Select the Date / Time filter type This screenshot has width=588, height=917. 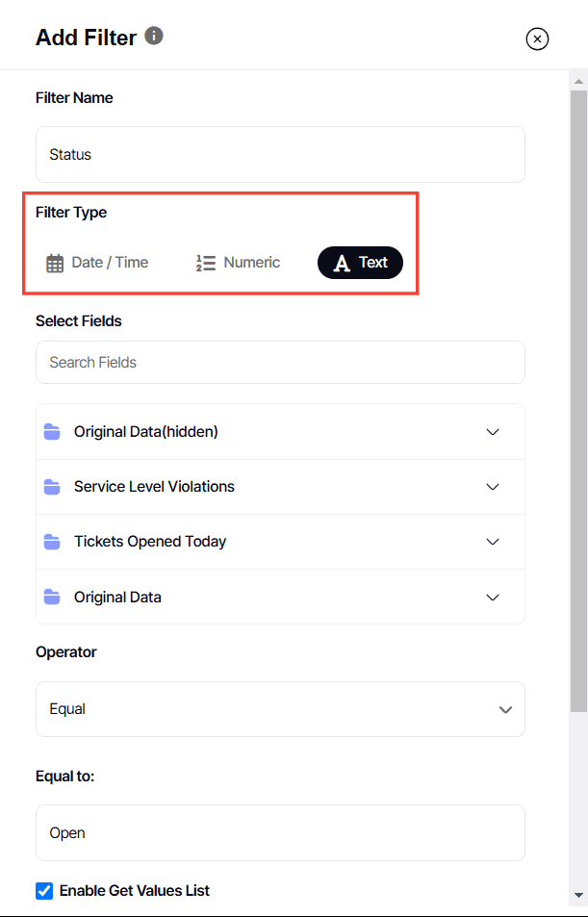coord(110,262)
